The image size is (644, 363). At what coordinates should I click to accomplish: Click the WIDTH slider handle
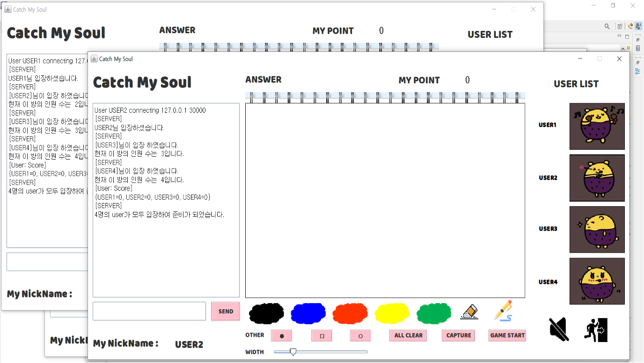coord(293,352)
